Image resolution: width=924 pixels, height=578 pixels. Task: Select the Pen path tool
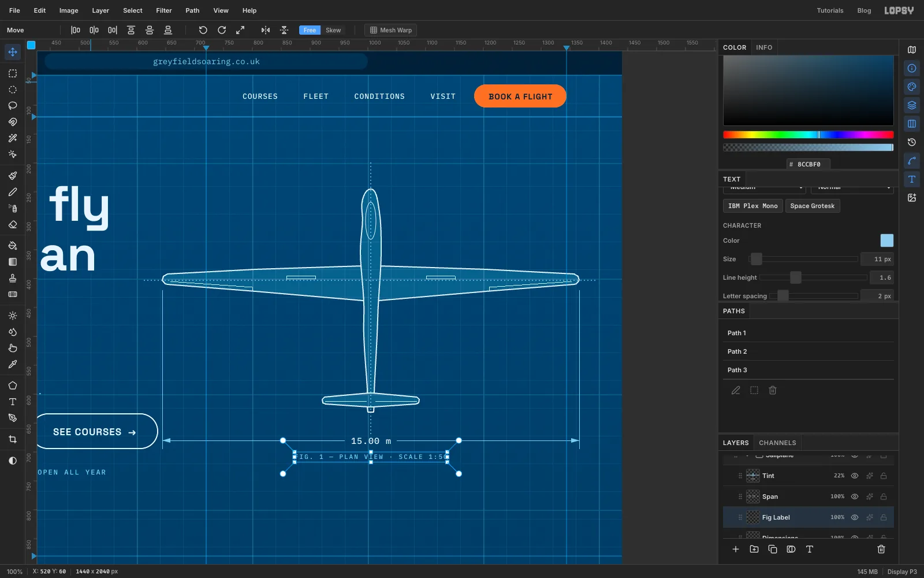pyautogui.click(x=13, y=418)
